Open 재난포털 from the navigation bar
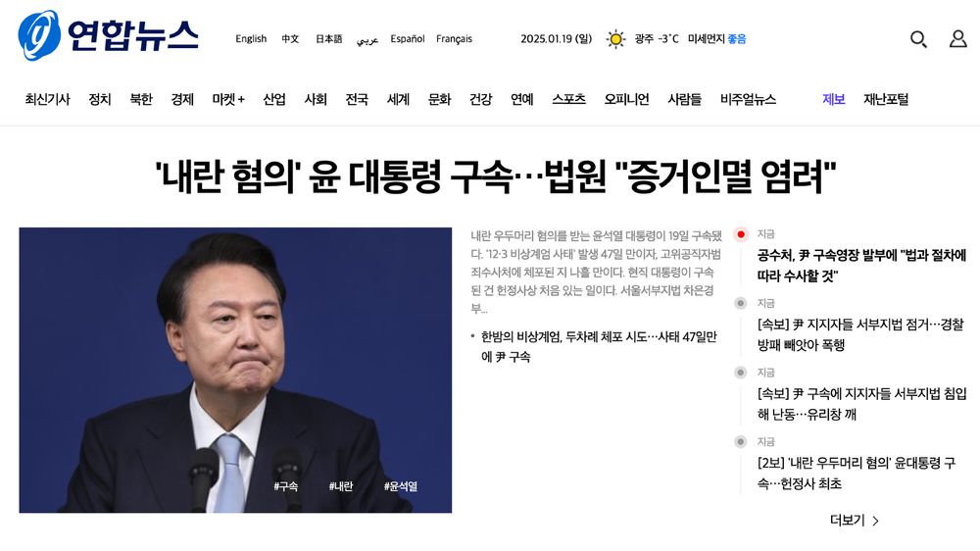The width and height of the screenshot is (980, 551). [886, 99]
